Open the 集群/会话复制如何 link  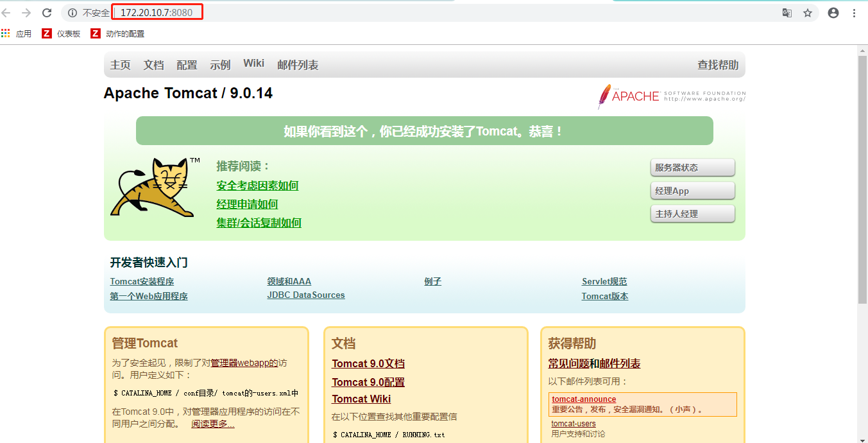259,223
